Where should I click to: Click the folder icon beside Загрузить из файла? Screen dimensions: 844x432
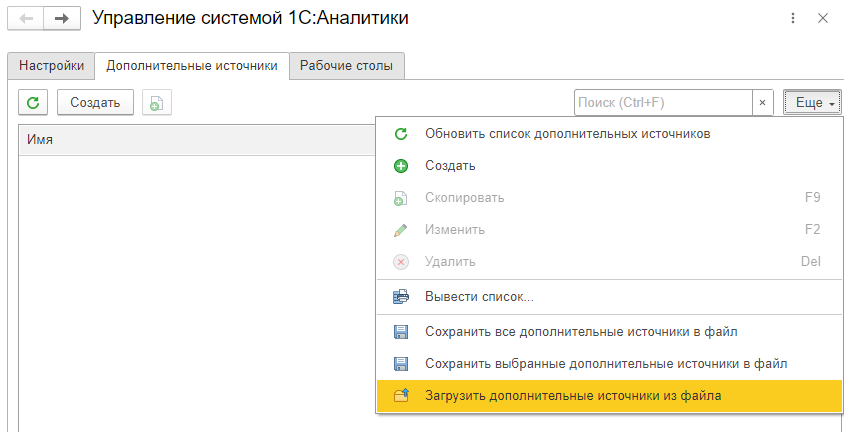401,396
